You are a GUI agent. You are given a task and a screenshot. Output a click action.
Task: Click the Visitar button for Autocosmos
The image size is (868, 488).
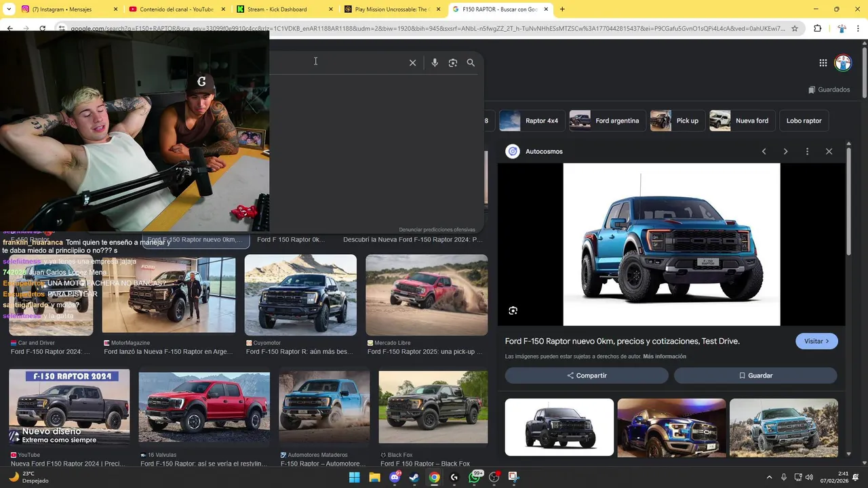[x=816, y=341]
